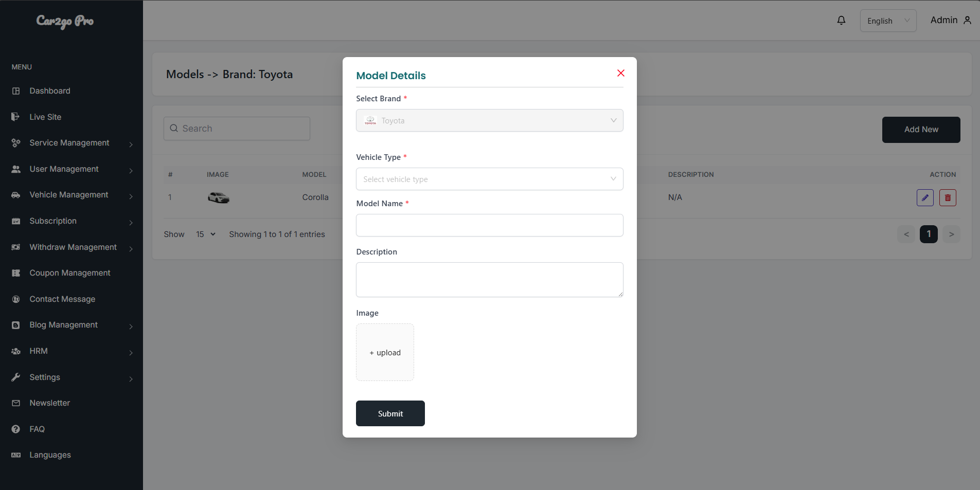Open the Vehicle Type dropdown
Image resolution: width=980 pixels, height=490 pixels.
point(489,179)
